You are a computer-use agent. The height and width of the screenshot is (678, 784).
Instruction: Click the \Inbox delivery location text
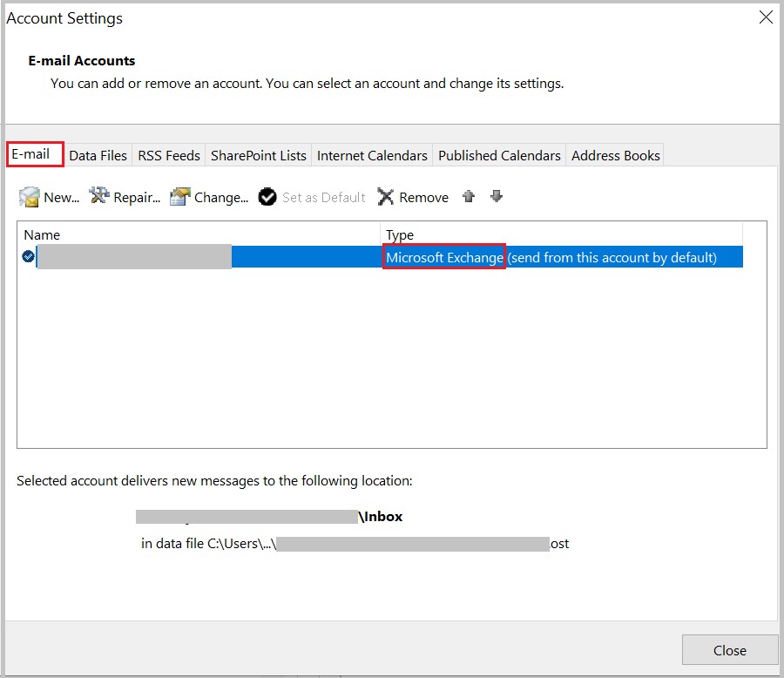click(381, 517)
